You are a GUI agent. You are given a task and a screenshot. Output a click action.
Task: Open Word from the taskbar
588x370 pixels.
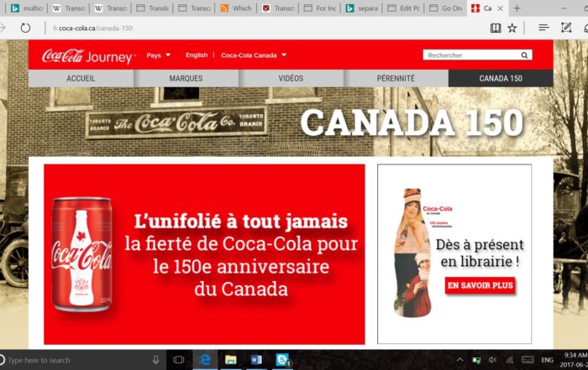click(256, 360)
